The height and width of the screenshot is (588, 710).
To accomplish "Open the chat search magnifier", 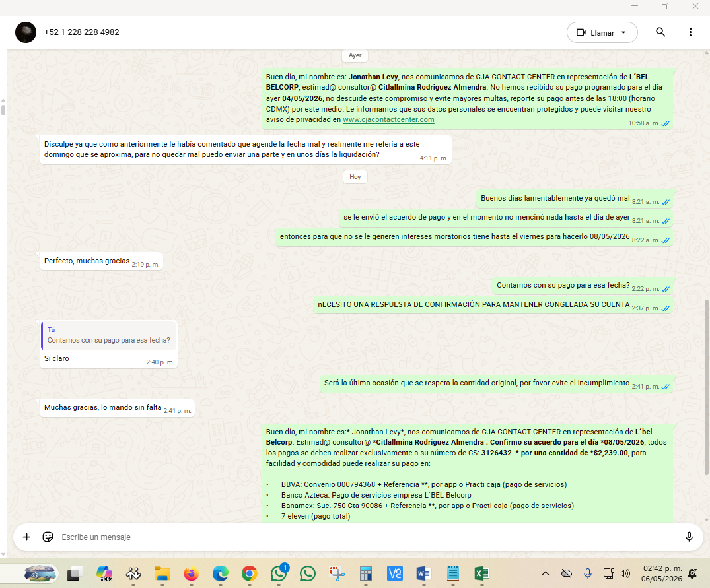I will pyautogui.click(x=660, y=32).
